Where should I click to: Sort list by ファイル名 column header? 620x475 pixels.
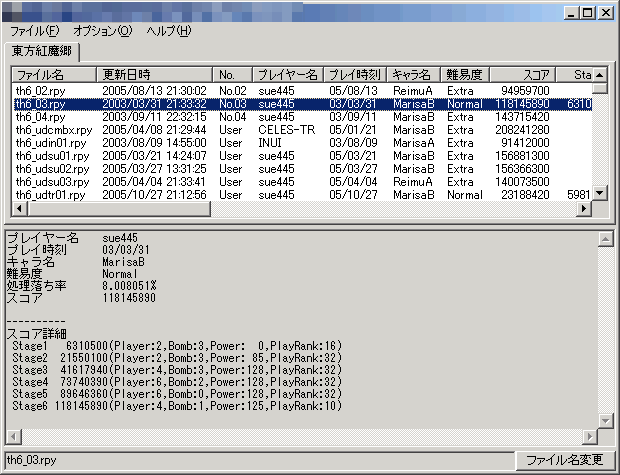pyautogui.click(x=55, y=74)
